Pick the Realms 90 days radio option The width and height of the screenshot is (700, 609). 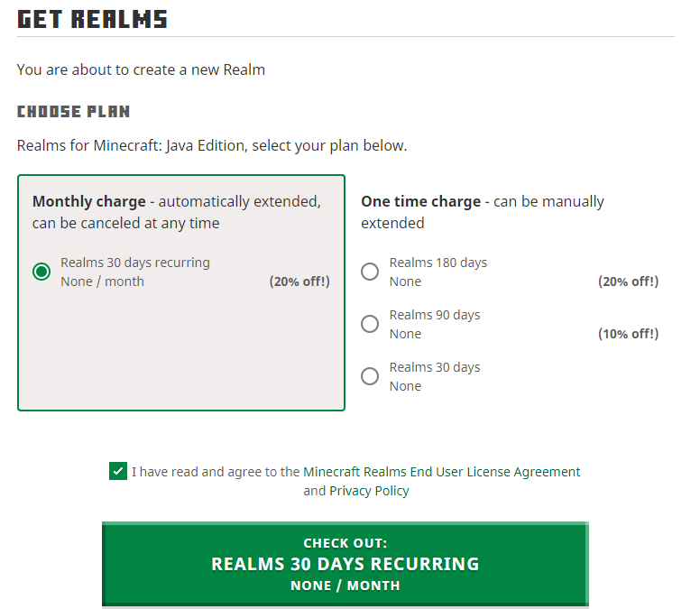tap(370, 324)
